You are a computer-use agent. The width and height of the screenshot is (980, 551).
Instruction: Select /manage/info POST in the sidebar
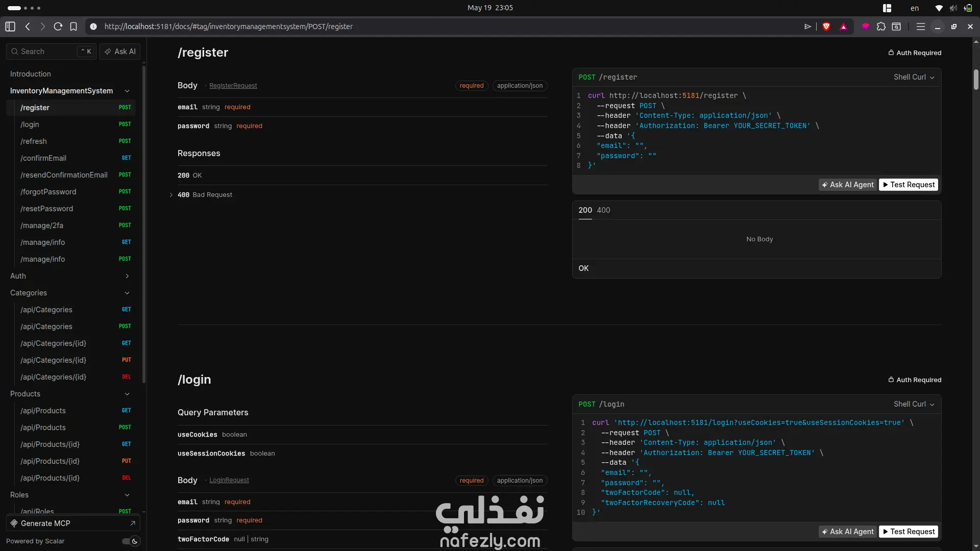pos(71,259)
